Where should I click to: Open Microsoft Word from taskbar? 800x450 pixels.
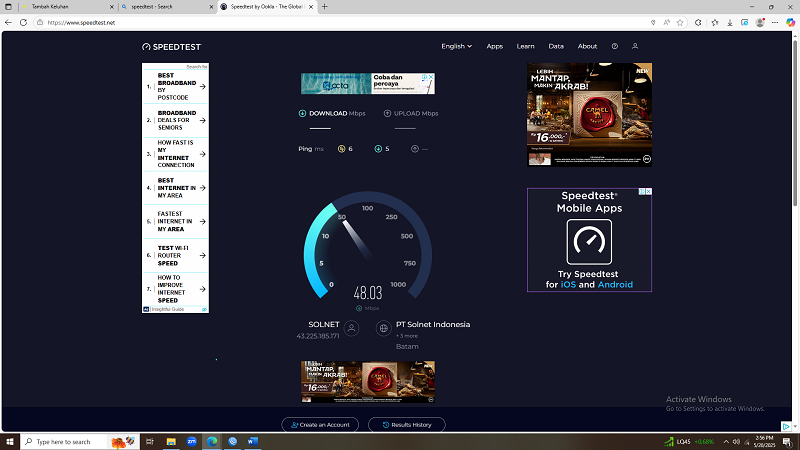click(253, 441)
